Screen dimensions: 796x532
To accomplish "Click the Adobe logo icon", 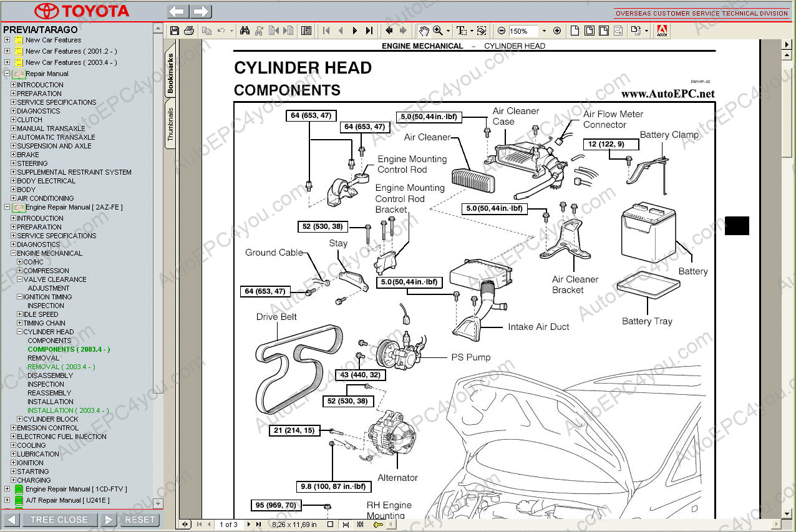I will pos(663,31).
